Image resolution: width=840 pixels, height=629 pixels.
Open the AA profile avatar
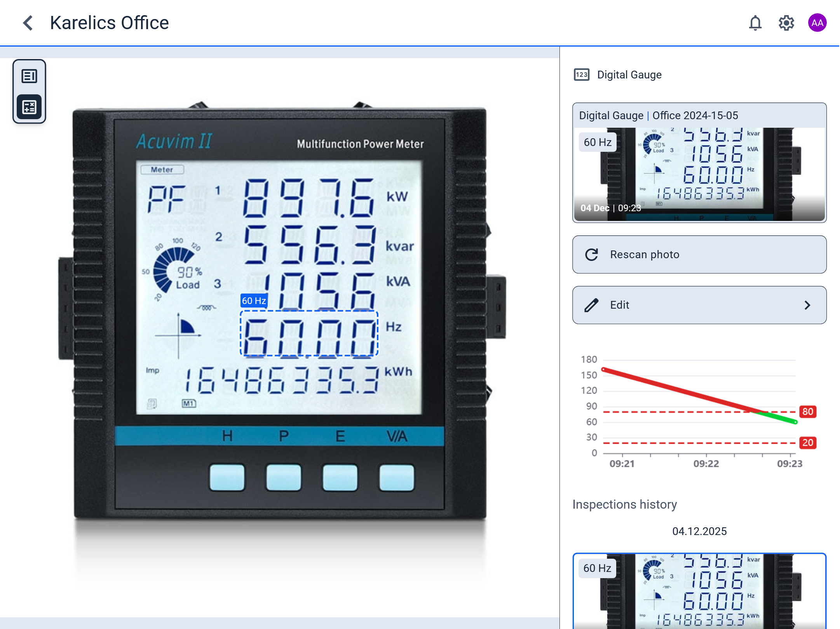point(817,23)
